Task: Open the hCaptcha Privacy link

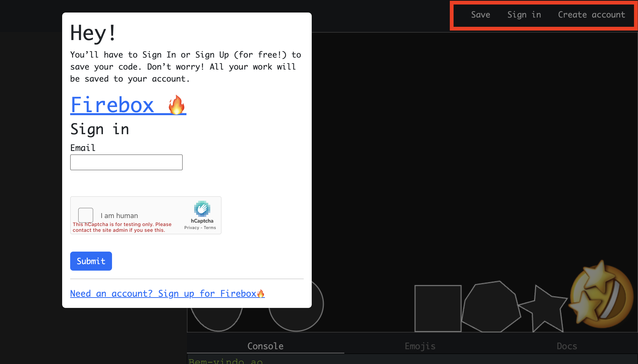Action: tap(191, 228)
